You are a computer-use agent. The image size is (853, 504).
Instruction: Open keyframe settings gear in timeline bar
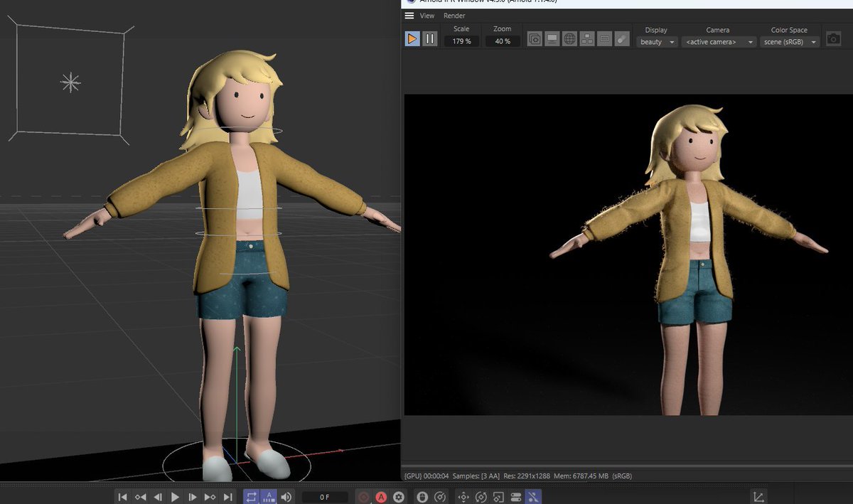click(x=399, y=497)
